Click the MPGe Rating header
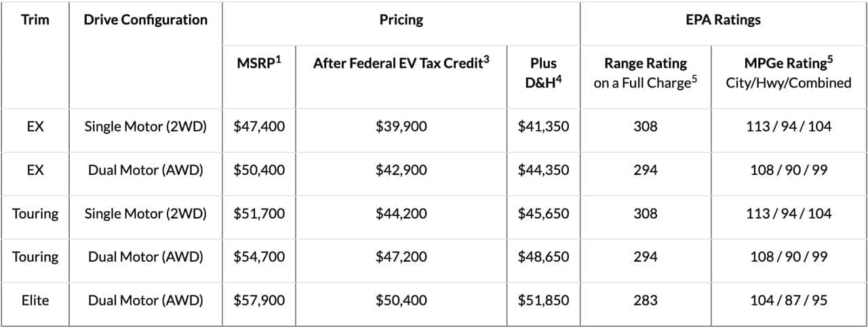This screenshot has height=328, width=868. (790, 73)
